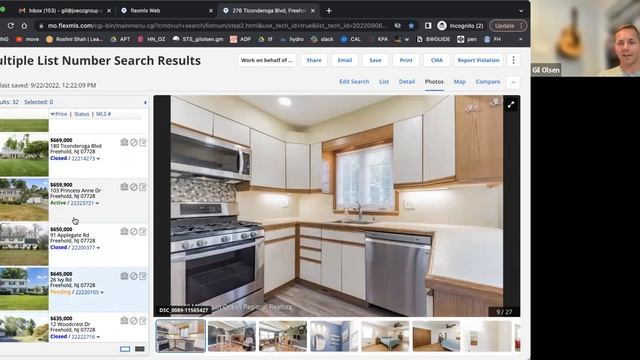Click the reject circle icon for 180 Ticonderoga Blvd
Viewport: 640px width, 360px height.
[x=133, y=142]
